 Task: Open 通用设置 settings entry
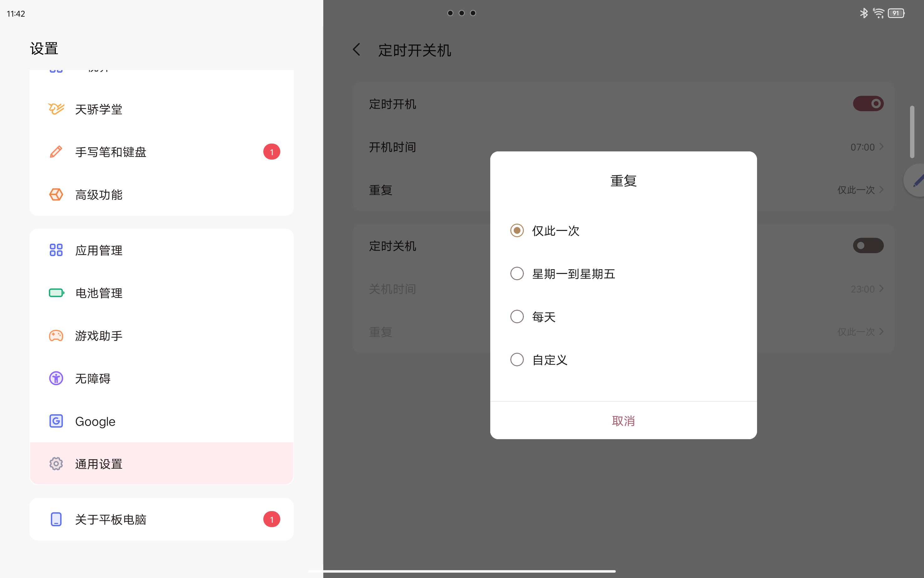[x=162, y=464]
